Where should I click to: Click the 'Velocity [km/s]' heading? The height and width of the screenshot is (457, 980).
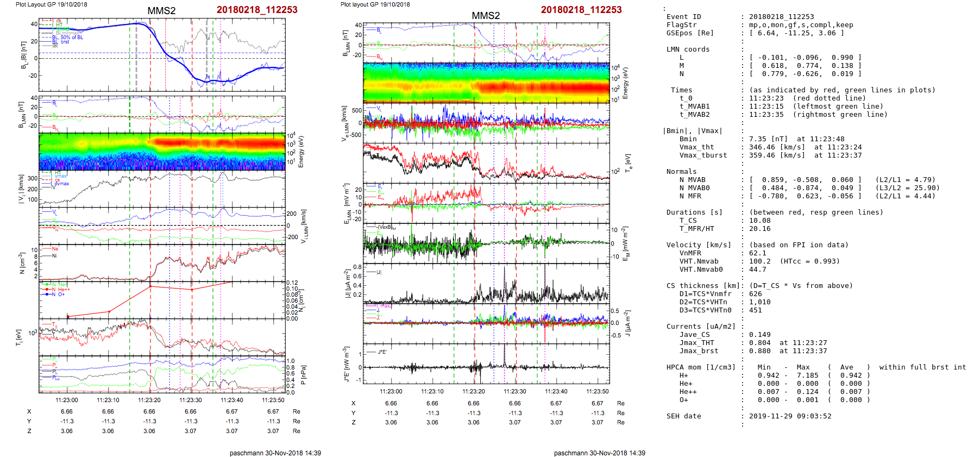[x=699, y=245]
